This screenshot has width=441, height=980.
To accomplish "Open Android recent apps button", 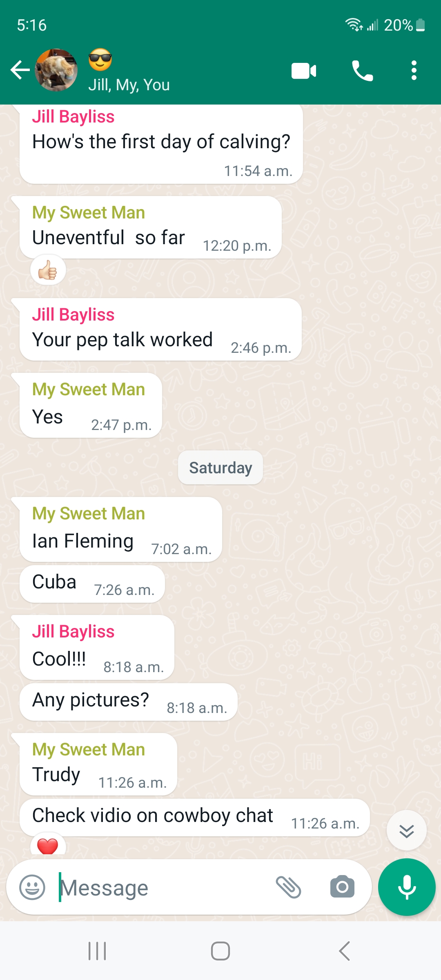I will (97, 951).
